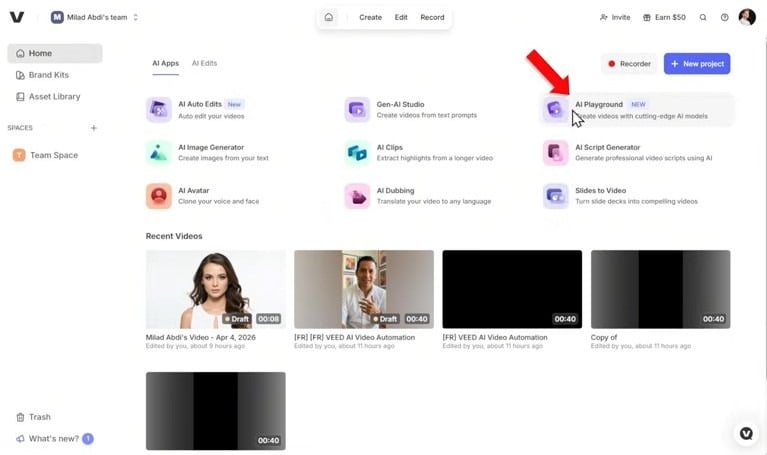
Task: Open the AI Image Generator icon
Action: pos(158,153)
